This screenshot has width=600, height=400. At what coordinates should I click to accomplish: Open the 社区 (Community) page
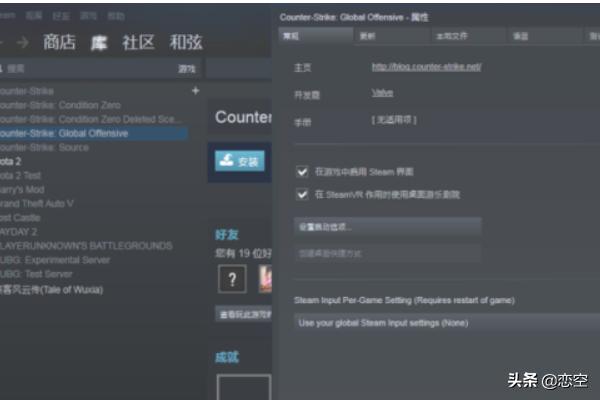tap(138, 42)
